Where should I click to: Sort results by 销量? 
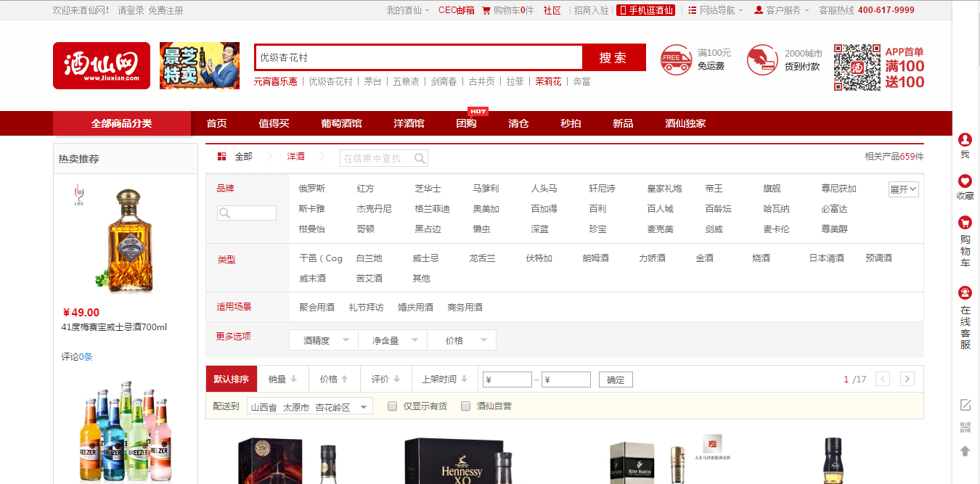(x=283, y=379)
